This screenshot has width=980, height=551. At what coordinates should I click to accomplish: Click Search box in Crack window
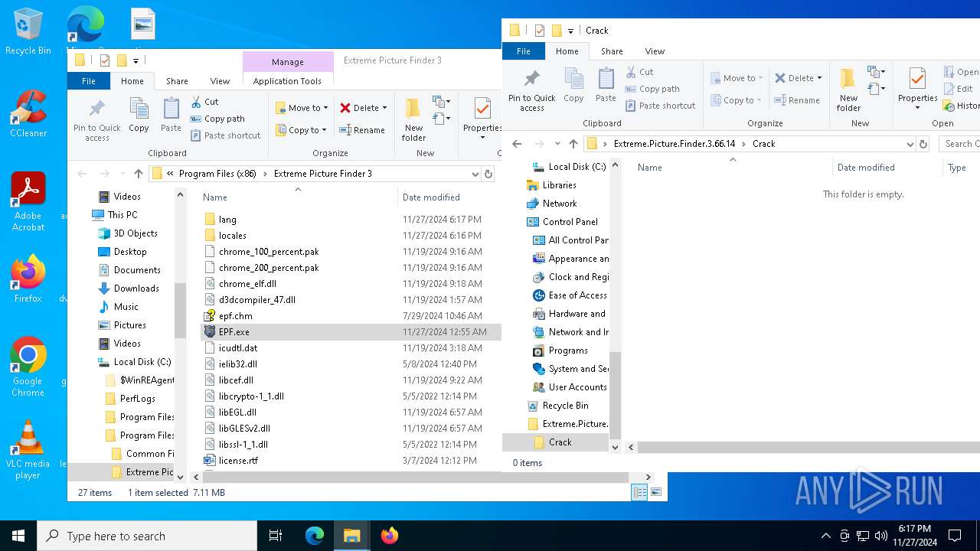[x=960, y=144]
